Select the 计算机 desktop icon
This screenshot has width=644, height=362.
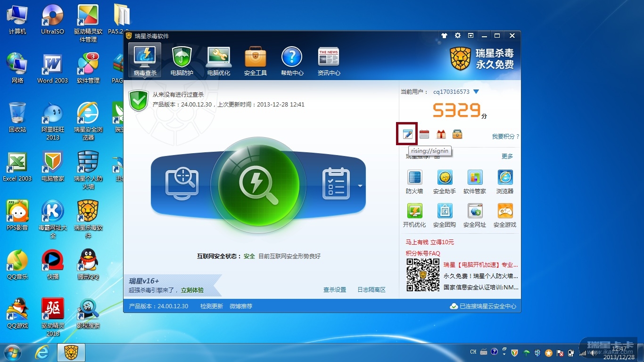[17, 20]
